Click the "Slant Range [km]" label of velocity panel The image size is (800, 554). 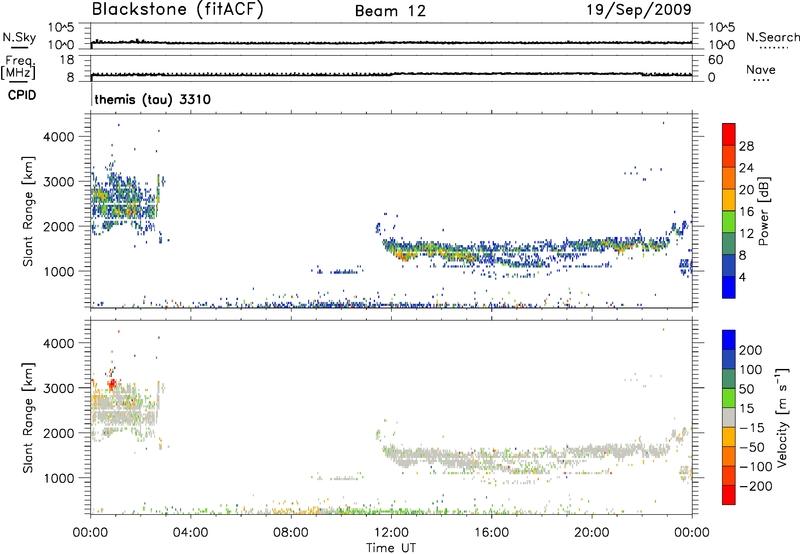(x=28, y=418)
